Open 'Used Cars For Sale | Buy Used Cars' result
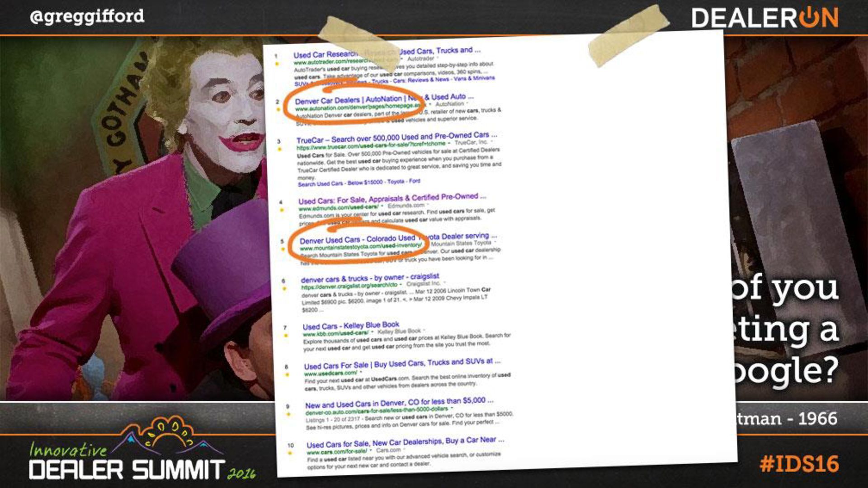Viewport: 868px width, 488px height. tap(402, 364)
